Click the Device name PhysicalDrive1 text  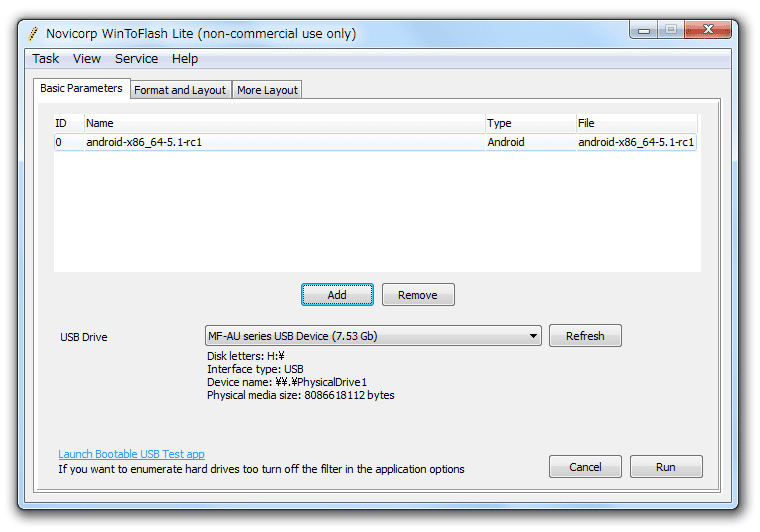coord(287,382)
